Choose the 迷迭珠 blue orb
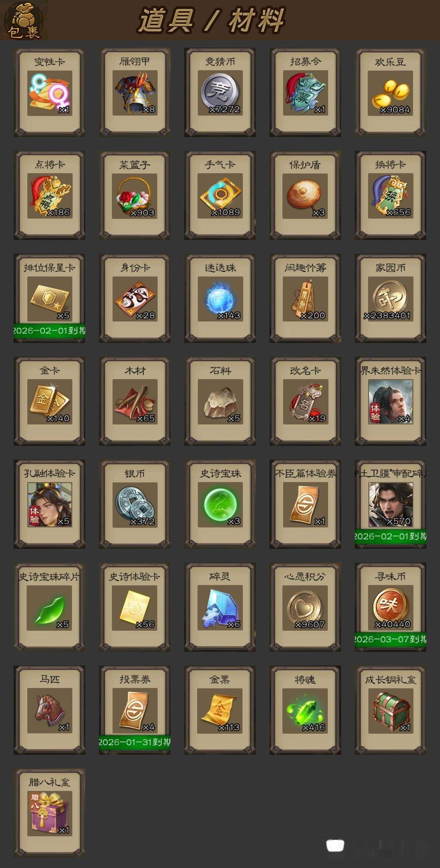The image size is (440, 868). point(220,298)
